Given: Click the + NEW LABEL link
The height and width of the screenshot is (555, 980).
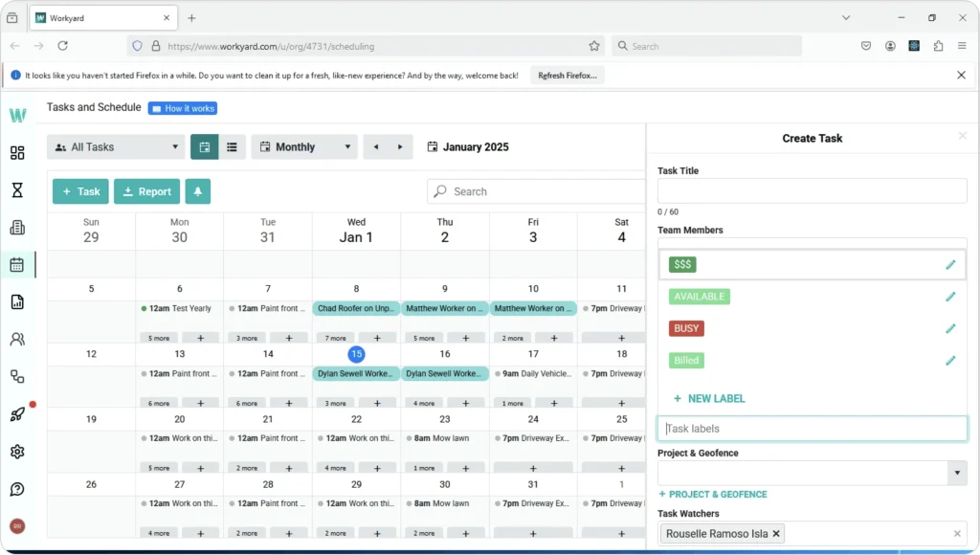Looking at the screenshot, I should click(x=708, y=398).
